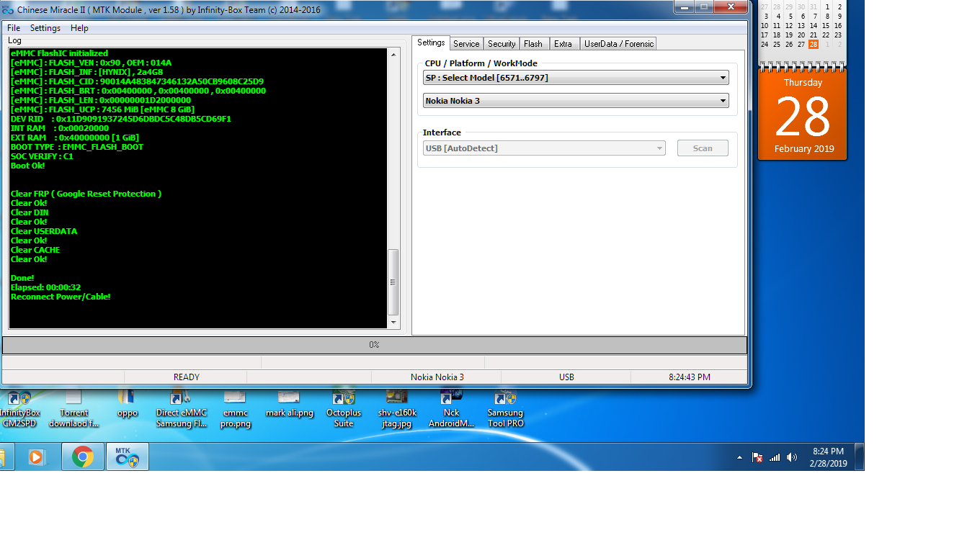Image resolution: width=980 pixels, height=553 pixels.
Task: Click the 'Clear USERDATA' log line
Action: tap(44, 231)
